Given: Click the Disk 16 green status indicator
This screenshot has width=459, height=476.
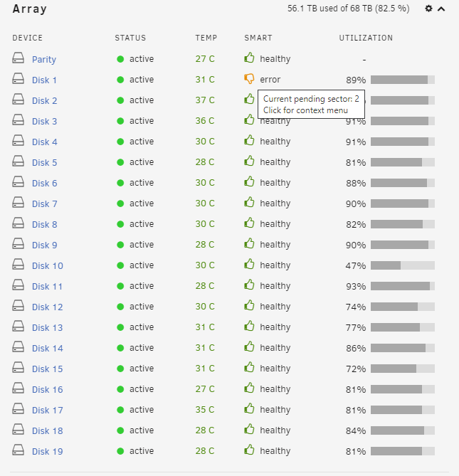Looking at the screenshot, I should (120, 389).
